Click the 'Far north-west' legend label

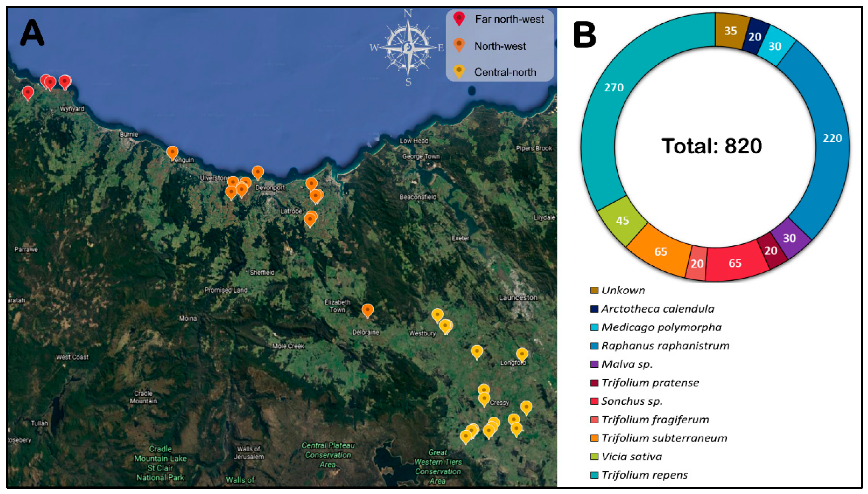(x=509, y=19)
